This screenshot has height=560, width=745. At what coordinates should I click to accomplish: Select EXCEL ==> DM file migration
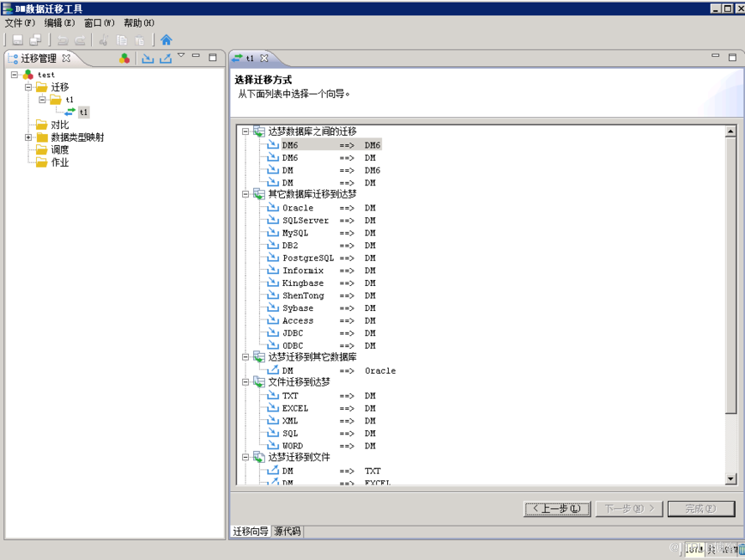click(295, 408)
